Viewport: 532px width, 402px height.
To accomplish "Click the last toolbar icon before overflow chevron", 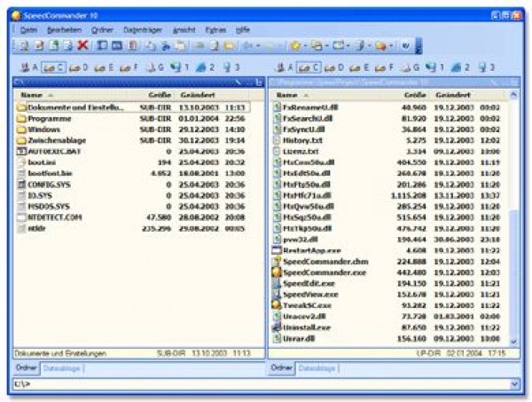I will pyautogui.click(x=406, y=45).
